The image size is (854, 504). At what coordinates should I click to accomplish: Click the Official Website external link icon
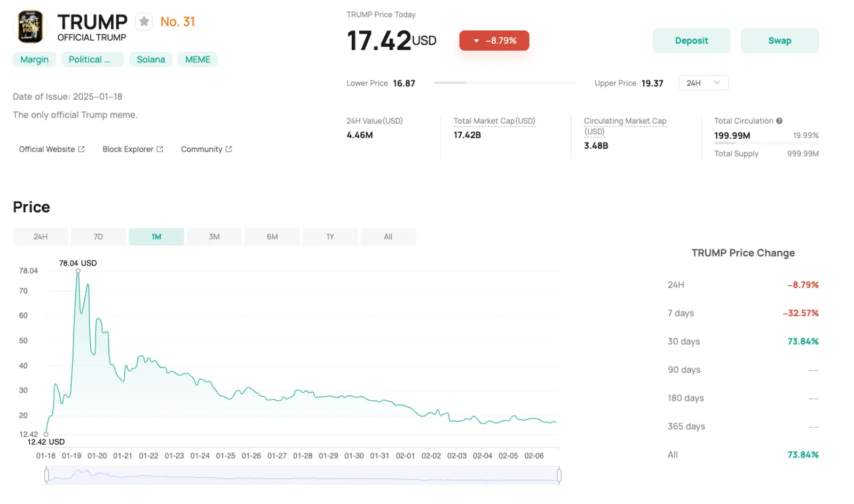pyautogui.click(x=82, y=149)
